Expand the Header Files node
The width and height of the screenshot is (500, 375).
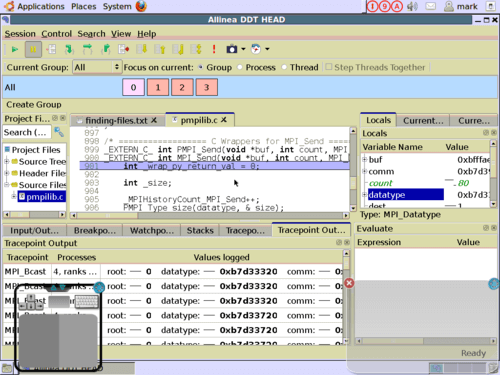point(7,173)
